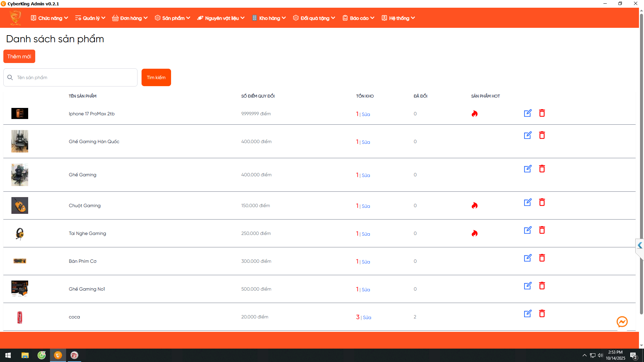This screenshot has height=362, width=644.
Task: Click the CyberKing logo in header
Action: pos(15,18)
